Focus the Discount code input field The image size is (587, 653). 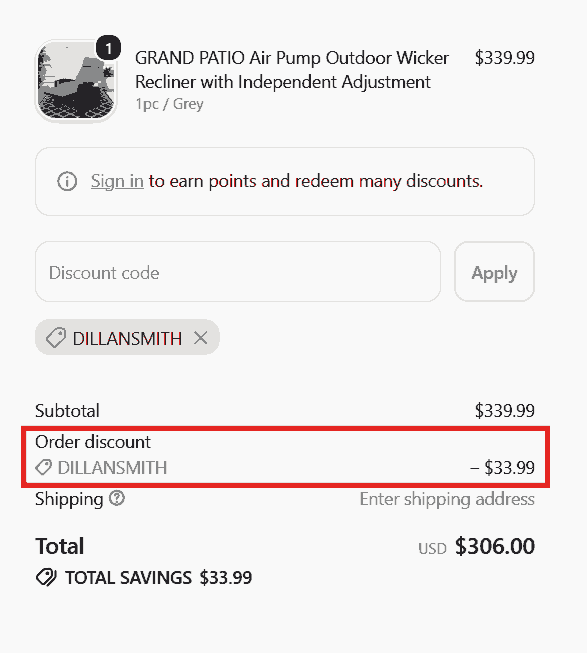click(x=238, y=272)
